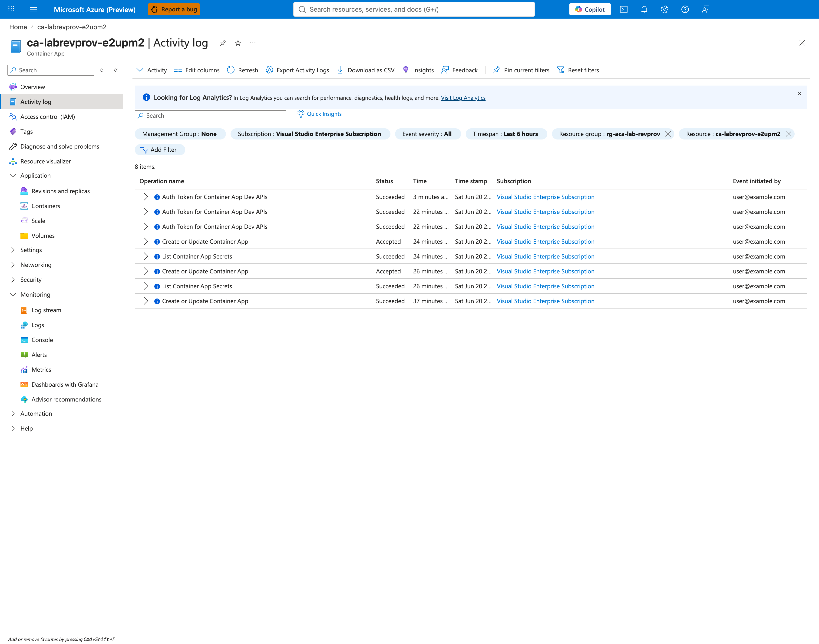Expand the Settings section in sidebar

[x=13, y=250]
